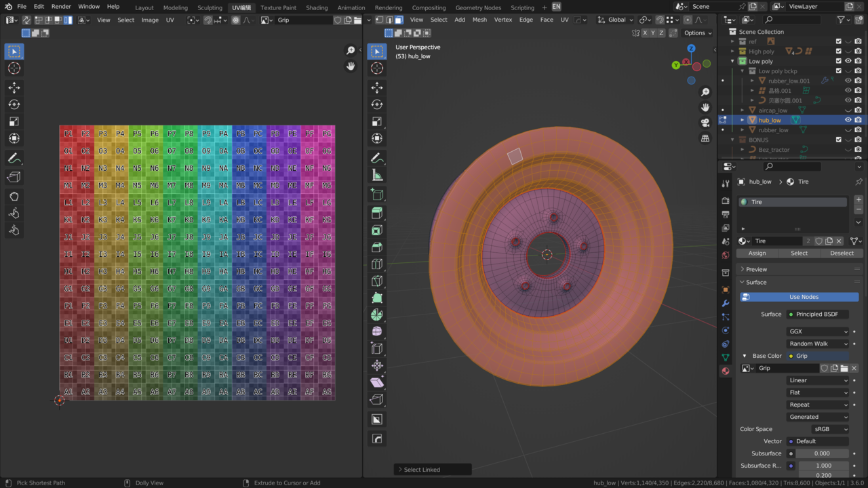Open the Render menu

pyautogui.click(x=61, y=7)
